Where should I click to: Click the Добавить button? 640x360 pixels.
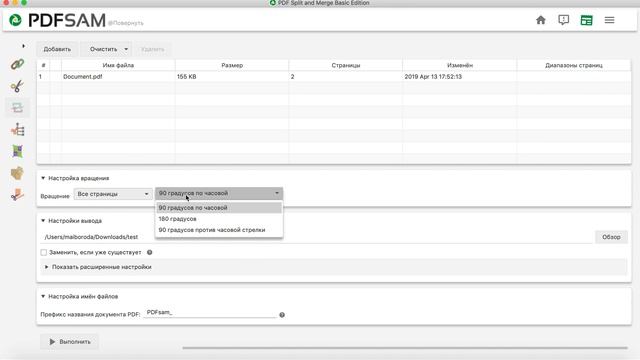[57, 49]
